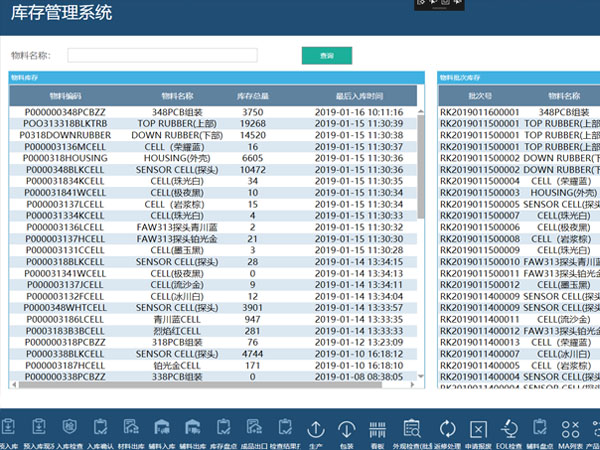The width and height of the screenshot is (600, 450).
Task: Select the 辅料入库 warehouse icon
Action: point(163,428)
